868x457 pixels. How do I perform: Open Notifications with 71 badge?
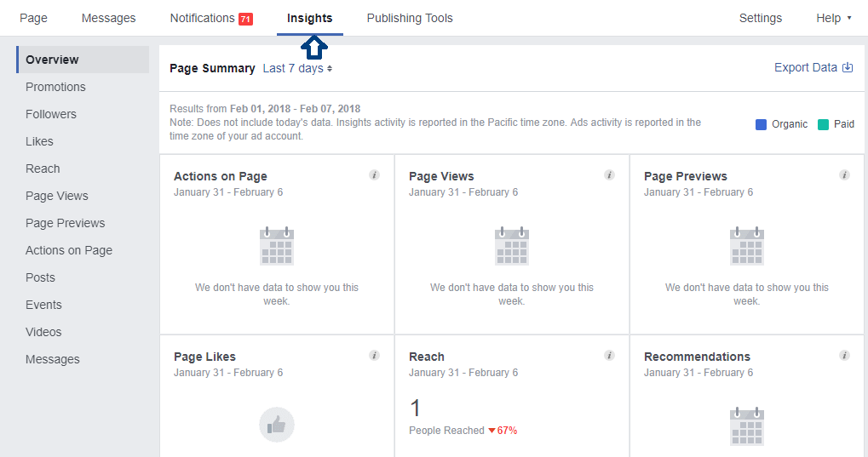210,18
